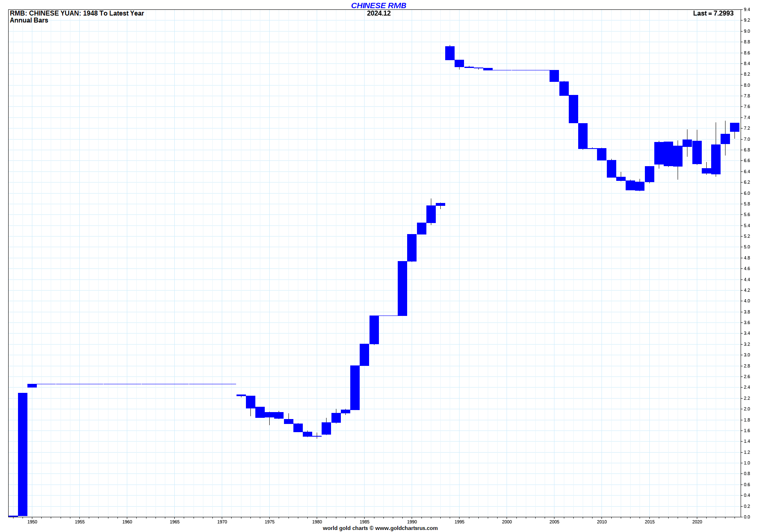The height and width of the screenshot is (532, 757).
Task: Click the tall 1949 annual bar
Action: pyautogui.click(x=23, y=454)
